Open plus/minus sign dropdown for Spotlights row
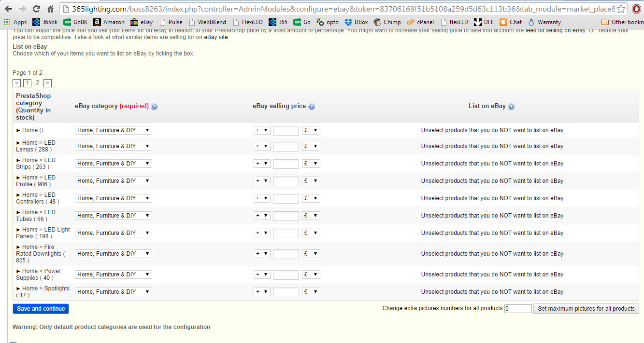The image size is (644, 343). tap(262, 292)
